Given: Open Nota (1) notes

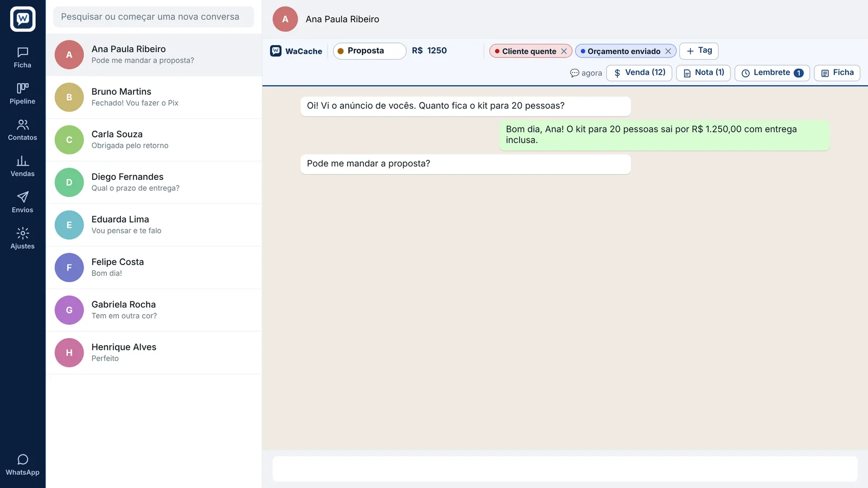Looking at the screenshot, I should tap(704, 73).
